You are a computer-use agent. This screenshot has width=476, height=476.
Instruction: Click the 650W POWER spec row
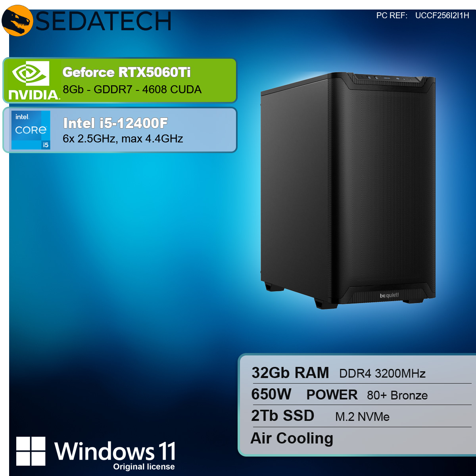pyautogui.click(x=361, y=395)
